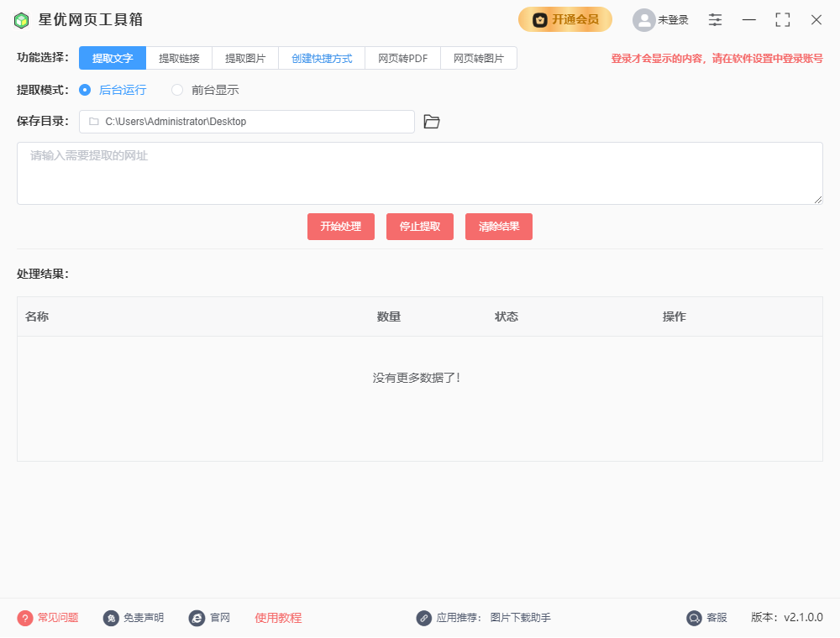Select 前台显示 extraction mode
The image size is (840, 638).
[176, 90]
